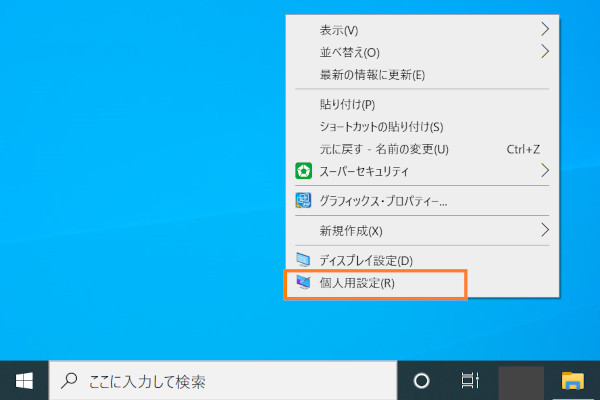Expand the 表示(V) submenu arrow
The width and height of the screenshot is (600, 400).
click(x=545, y=29)
